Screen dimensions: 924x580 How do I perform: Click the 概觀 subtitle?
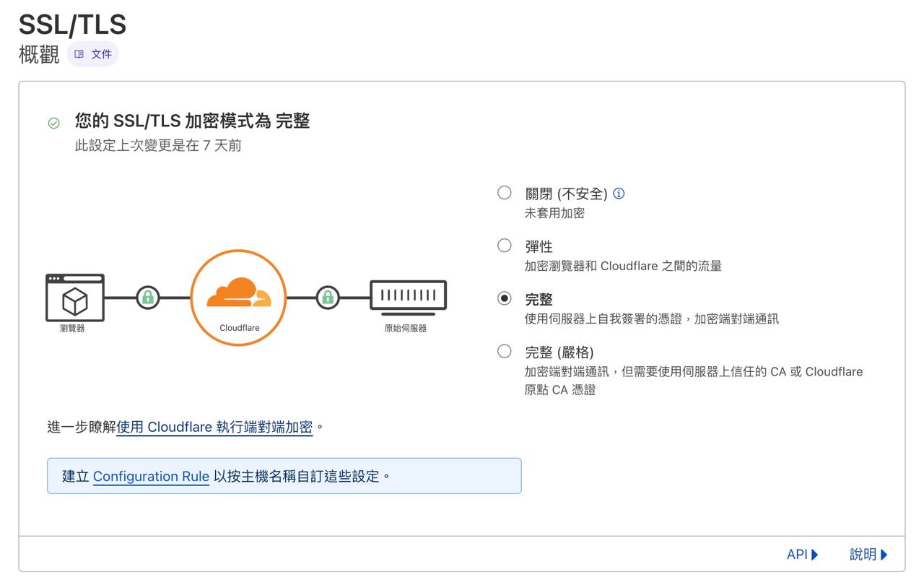39,54
